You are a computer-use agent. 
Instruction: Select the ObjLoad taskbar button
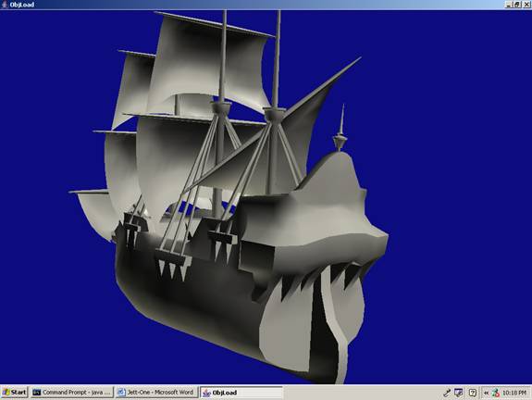(x=241, y=393)
